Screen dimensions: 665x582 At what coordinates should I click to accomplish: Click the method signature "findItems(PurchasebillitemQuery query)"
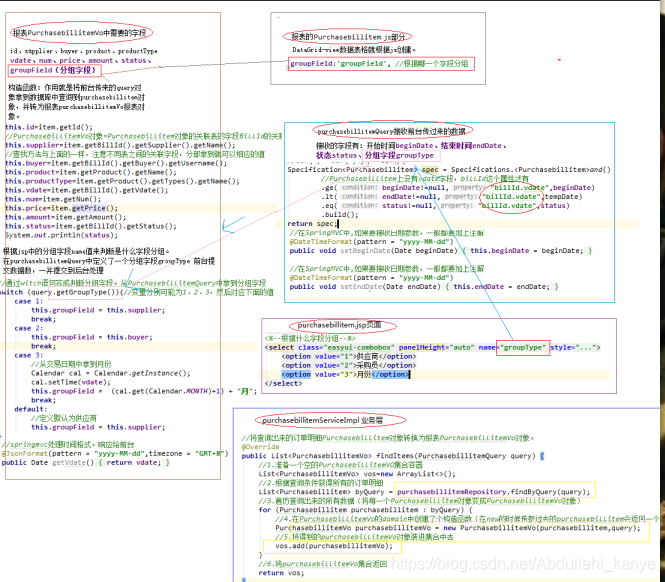(456, 456)
